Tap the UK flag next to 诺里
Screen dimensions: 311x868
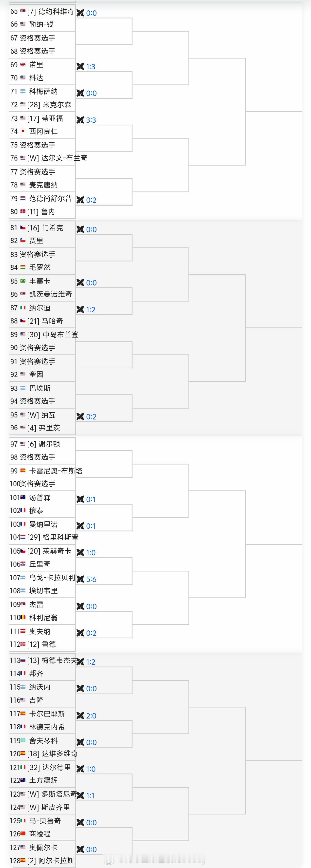tap(23, 64)
